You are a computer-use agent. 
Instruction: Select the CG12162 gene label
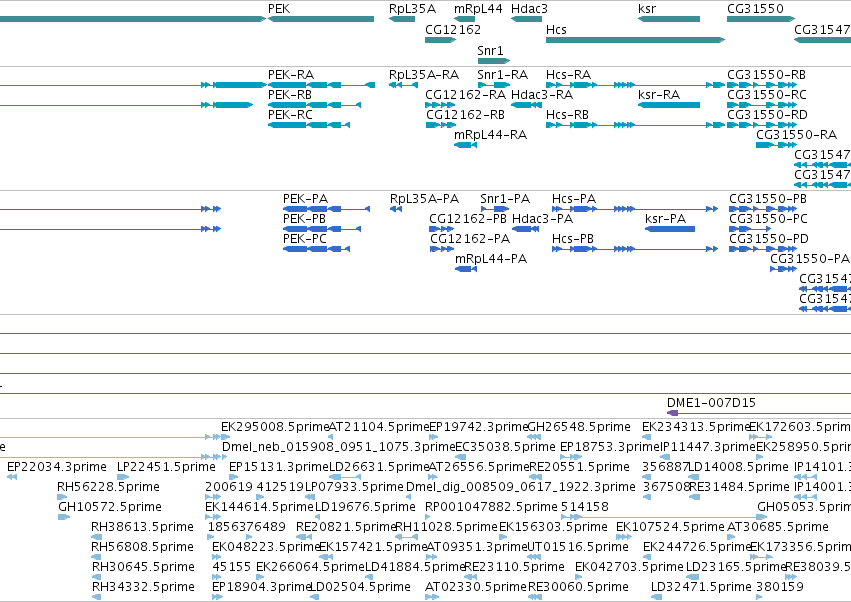453,29
